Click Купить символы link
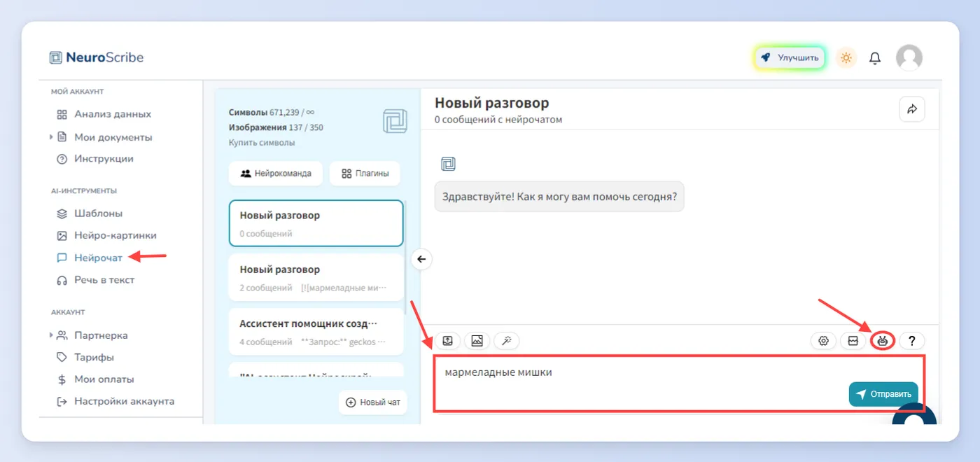The width and height of the screenshot is (980, 462). [262, 143]
